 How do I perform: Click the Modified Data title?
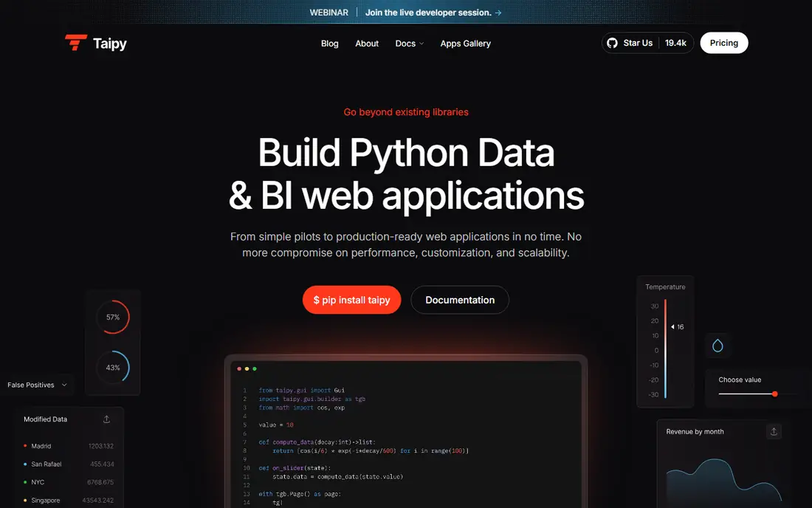(x=46, y=419)
